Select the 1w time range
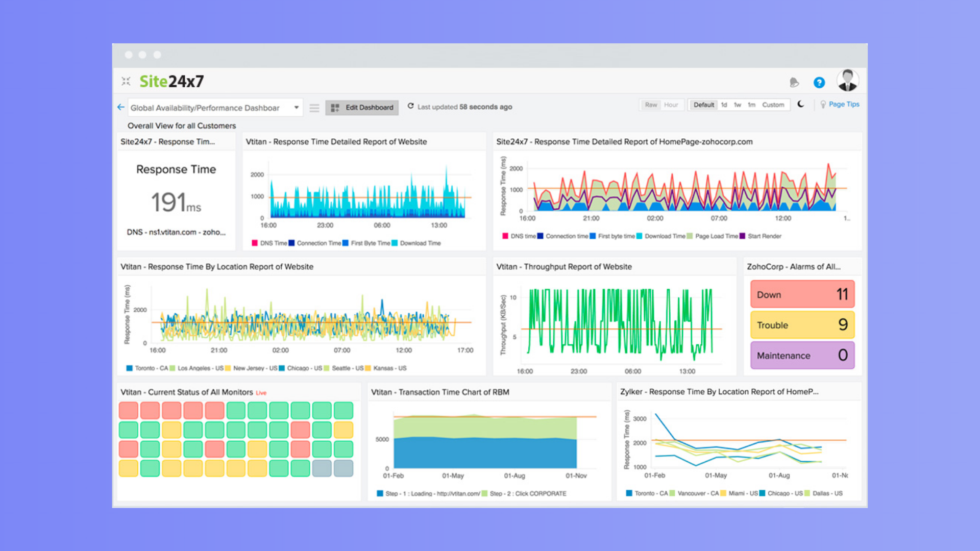Viewport: 980px width, 551px height. [x=738, y=105]
